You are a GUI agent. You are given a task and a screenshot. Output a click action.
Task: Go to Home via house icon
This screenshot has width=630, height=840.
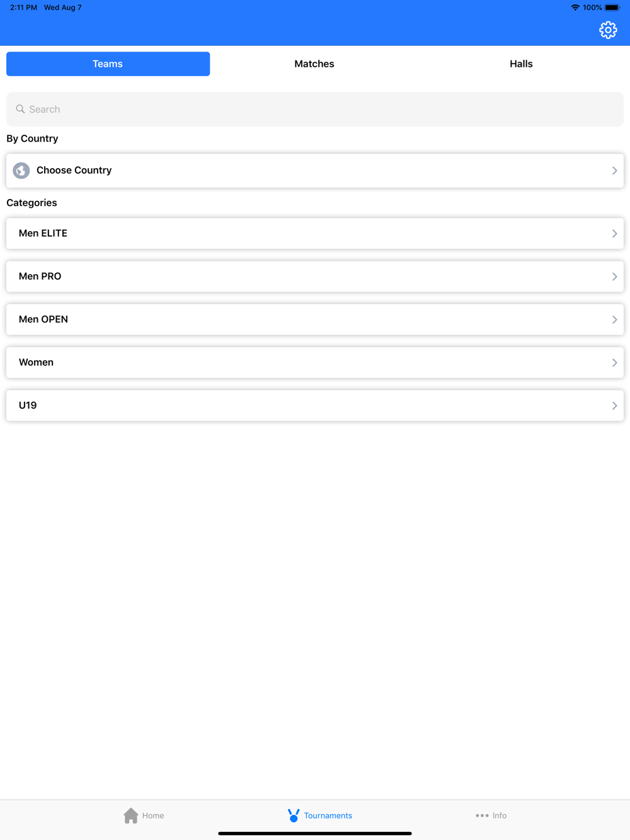tap(131, 815)
